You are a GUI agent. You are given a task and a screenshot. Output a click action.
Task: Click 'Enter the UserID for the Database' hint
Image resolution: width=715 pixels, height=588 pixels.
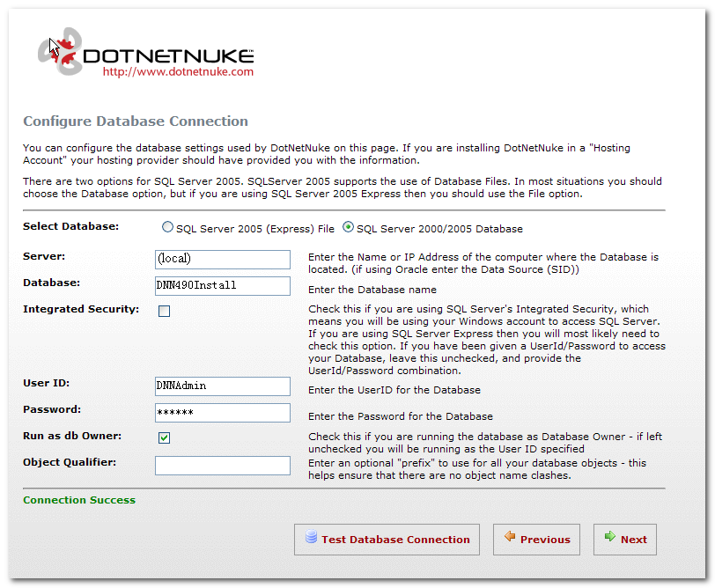click(394, 390)
